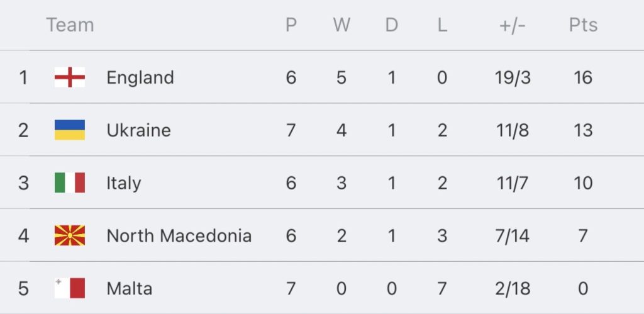The image size is (644, 314).
Task: Click the Team column header
Action: point(70,25)
